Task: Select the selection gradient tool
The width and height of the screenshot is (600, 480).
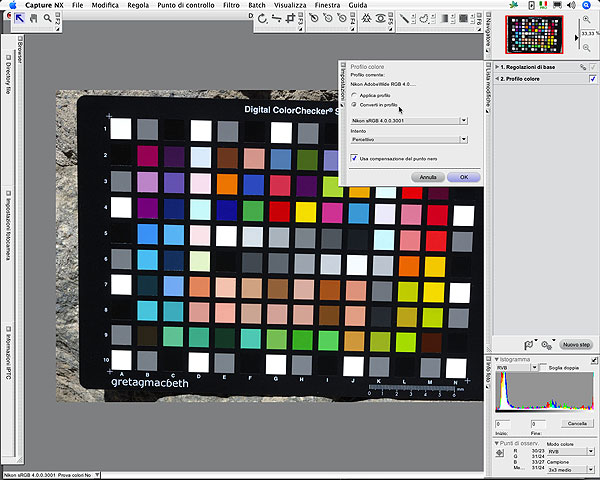Action: coord(444,18)
